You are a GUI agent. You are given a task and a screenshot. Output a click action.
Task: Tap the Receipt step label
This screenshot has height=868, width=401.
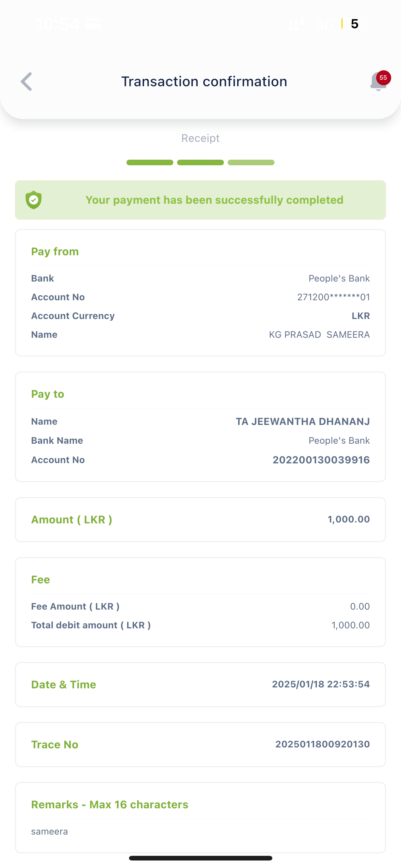pos(200,138)
